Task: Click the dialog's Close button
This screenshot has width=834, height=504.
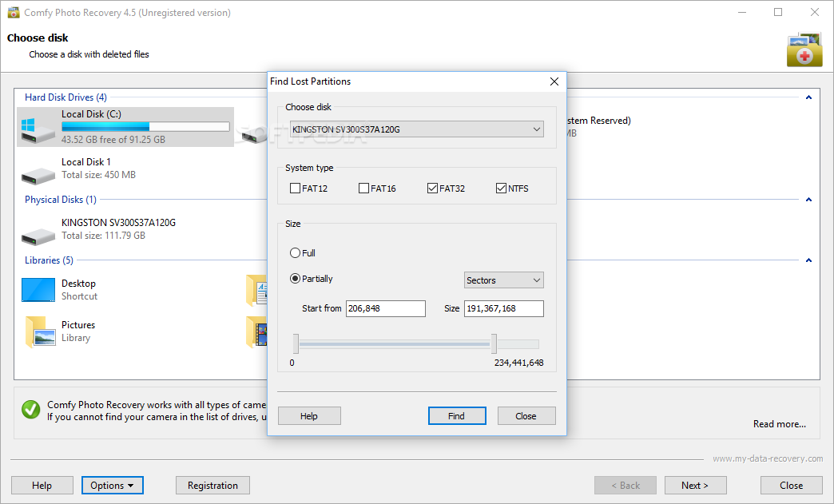Action: coord(526,416)
